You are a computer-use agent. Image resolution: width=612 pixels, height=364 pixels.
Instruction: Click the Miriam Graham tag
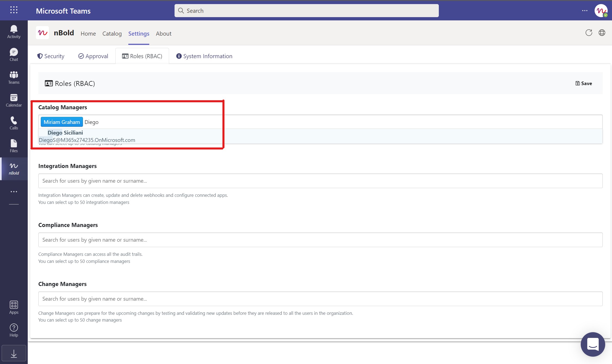(x=62, y=122)
